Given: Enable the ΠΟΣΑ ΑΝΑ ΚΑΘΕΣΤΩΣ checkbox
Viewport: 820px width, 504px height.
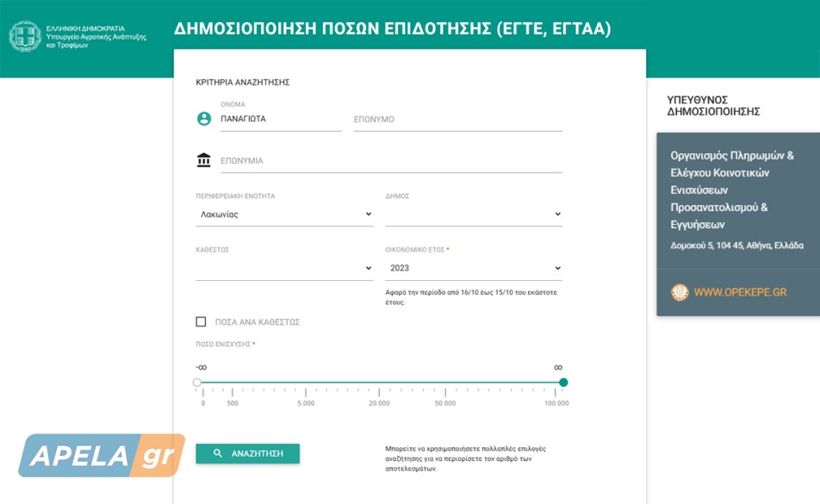Looking at the screenshot, I should (201, 322).
